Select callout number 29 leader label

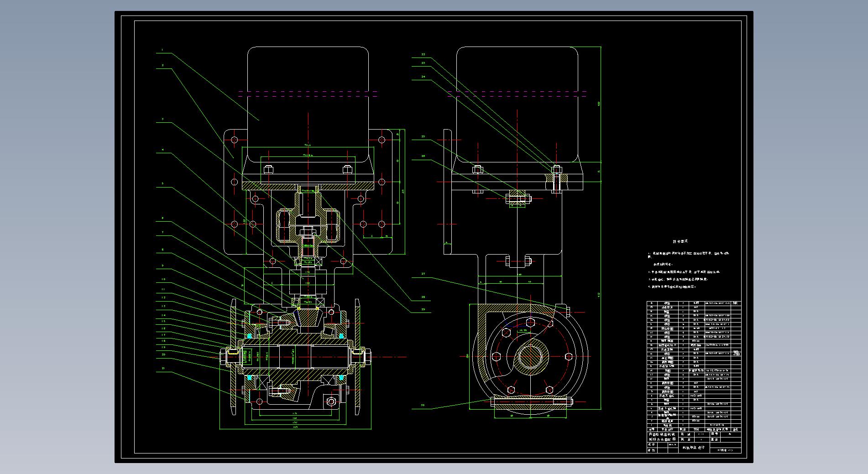click(423, 309)
